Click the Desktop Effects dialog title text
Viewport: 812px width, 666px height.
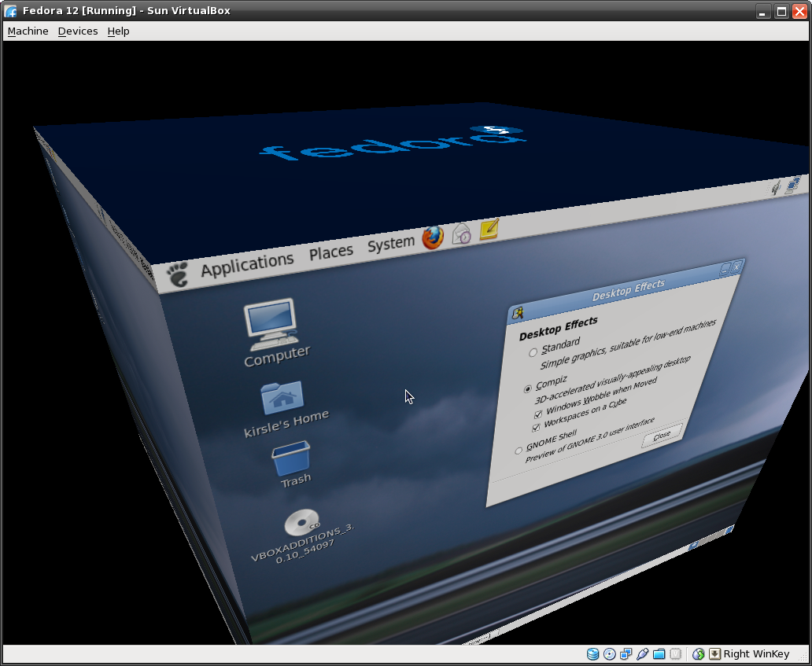628,290
